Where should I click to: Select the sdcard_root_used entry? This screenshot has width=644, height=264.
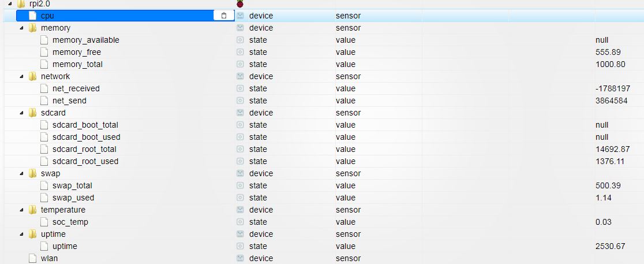click(x=85, y=162)
